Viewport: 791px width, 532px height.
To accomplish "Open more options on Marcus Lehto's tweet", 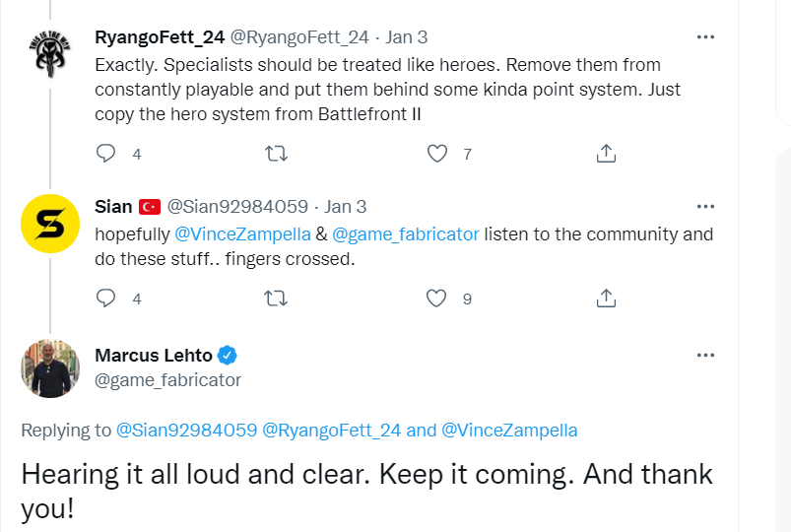I will point(705,355).
